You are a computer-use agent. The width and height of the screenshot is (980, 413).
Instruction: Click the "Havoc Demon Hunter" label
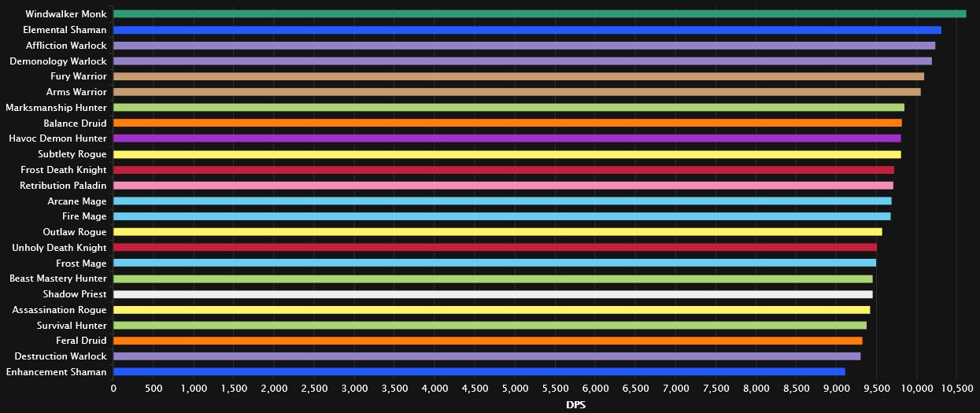[x=57, y=138]
